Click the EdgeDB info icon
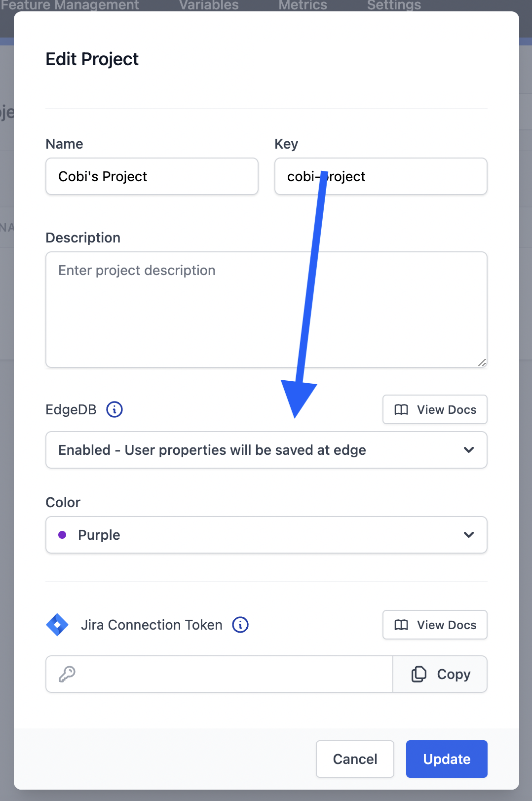 [x=114, y=409]
